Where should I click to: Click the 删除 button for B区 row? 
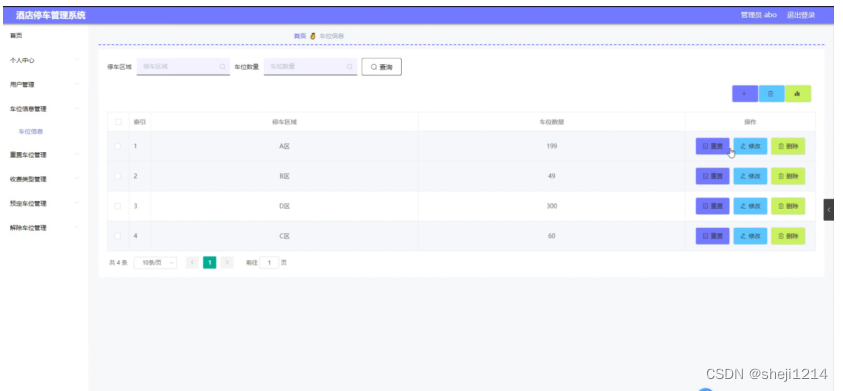coord(788,176)
